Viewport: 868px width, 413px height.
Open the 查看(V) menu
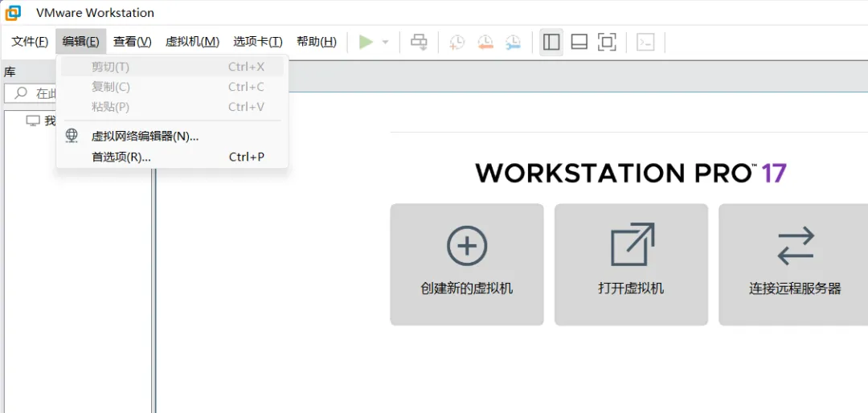(133, 42)
